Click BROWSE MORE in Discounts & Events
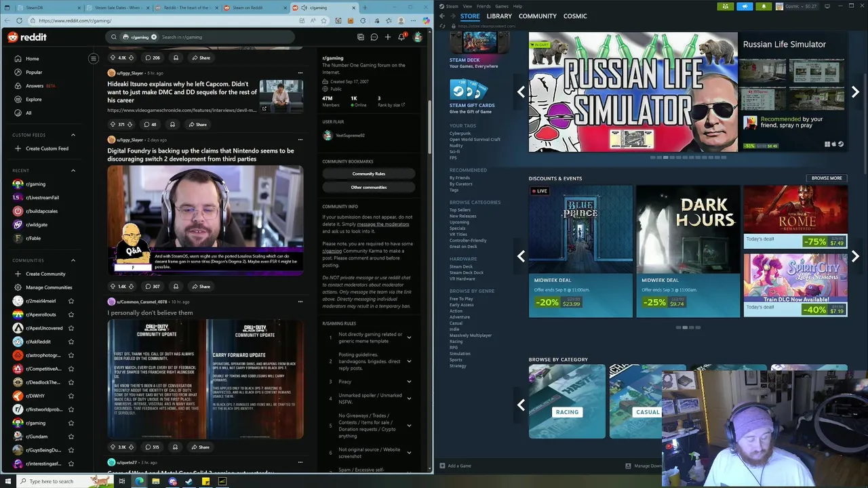 pyautogui.click(x=827, y=178)
